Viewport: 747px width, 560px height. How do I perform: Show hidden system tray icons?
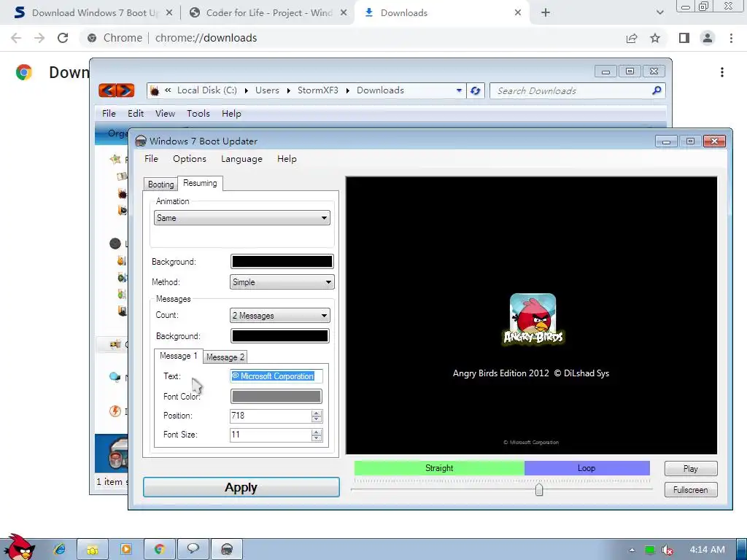click(632, 550)
